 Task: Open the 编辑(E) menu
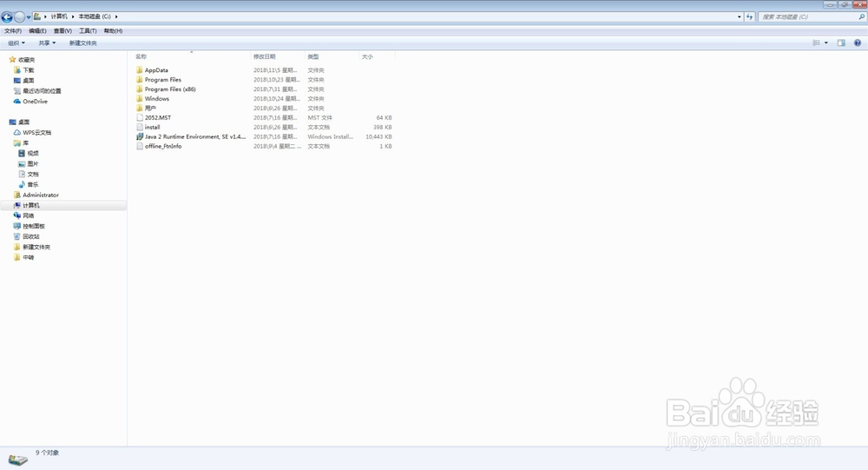[x=37, y=31]
